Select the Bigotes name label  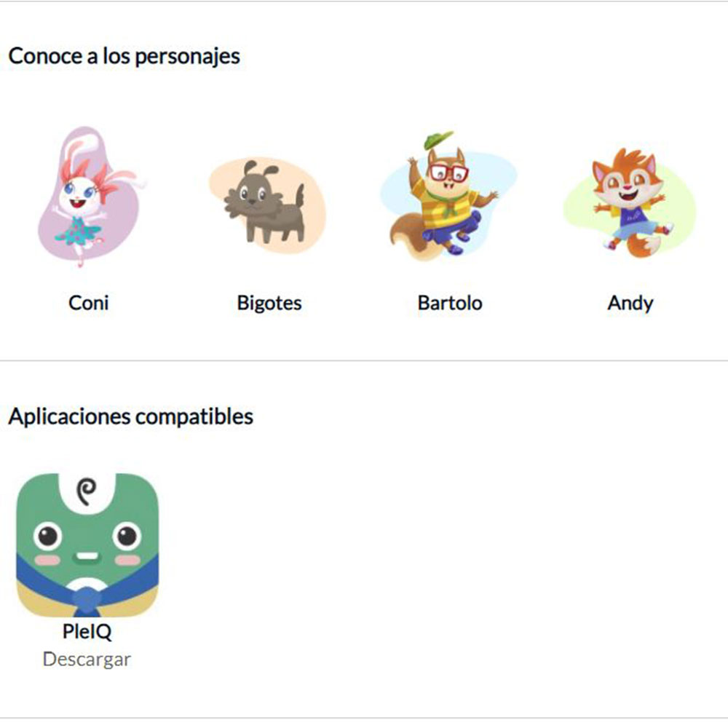269,303
